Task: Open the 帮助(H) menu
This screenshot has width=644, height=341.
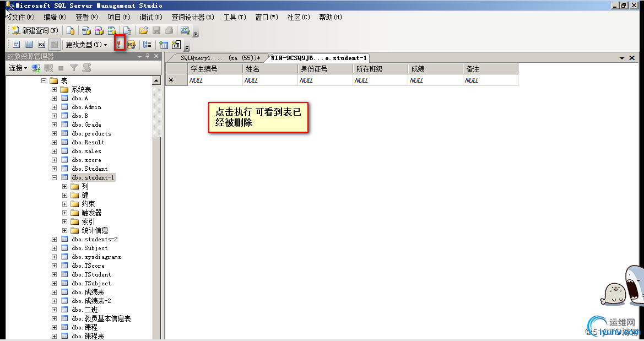Action: point(331,17)
